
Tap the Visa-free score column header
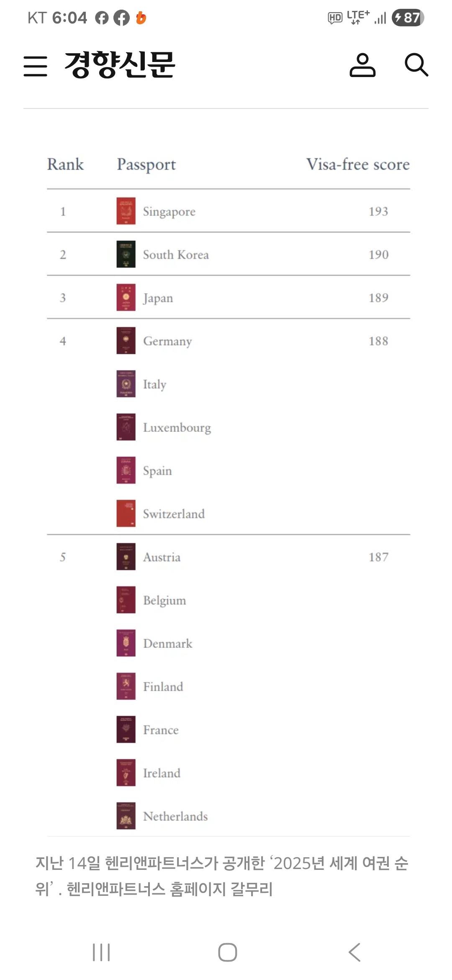point(358,164)
